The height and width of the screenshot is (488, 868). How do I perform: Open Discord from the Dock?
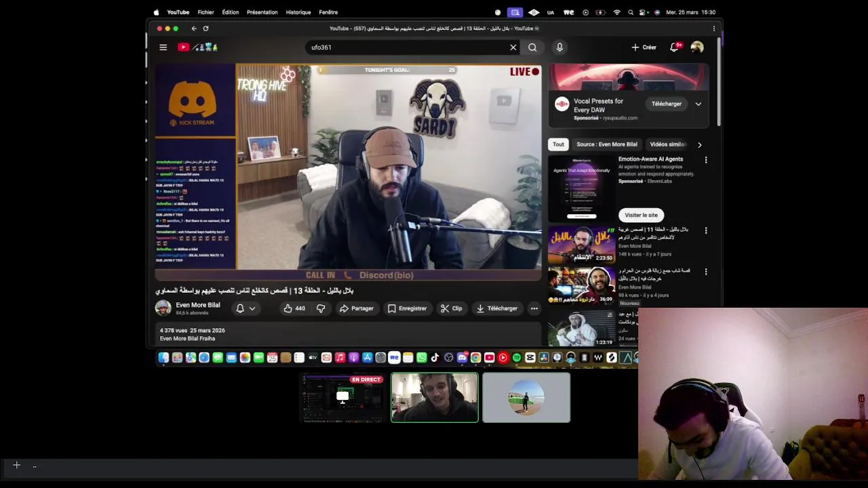(x=462, y=357)
